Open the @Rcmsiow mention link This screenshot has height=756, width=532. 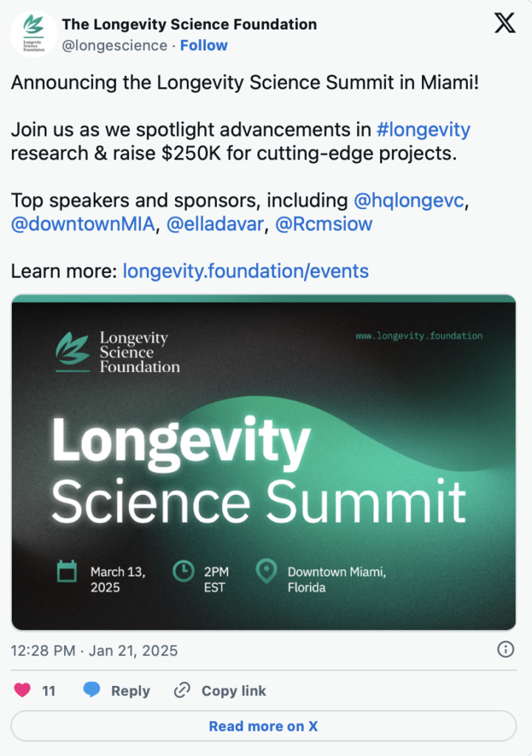coord(324,224)
